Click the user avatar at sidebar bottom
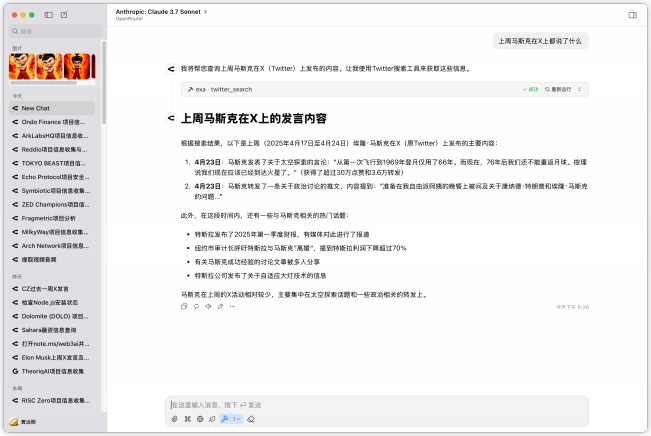This screenshot has height=436, width=651. pyautogui.click(x=14, y=421)
